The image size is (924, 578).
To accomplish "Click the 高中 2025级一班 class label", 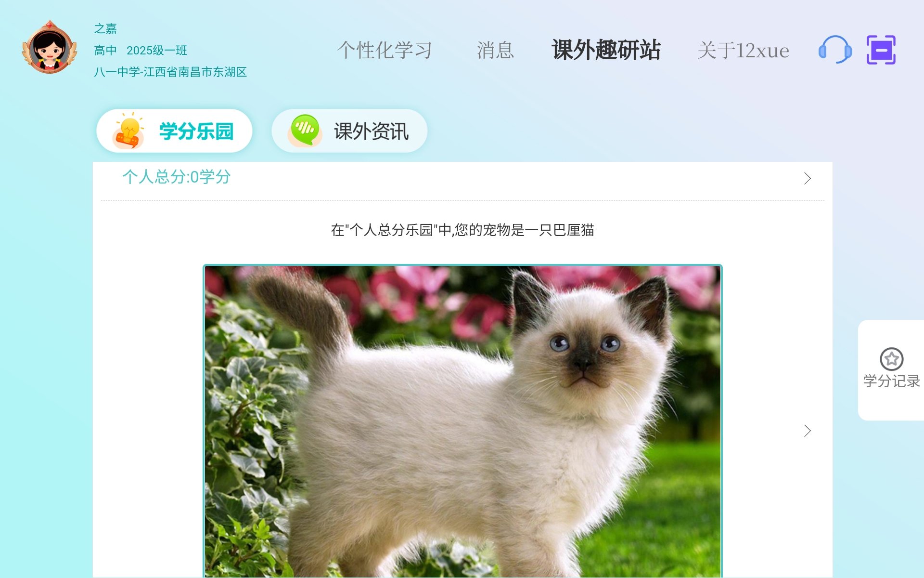I will (141, 50).
